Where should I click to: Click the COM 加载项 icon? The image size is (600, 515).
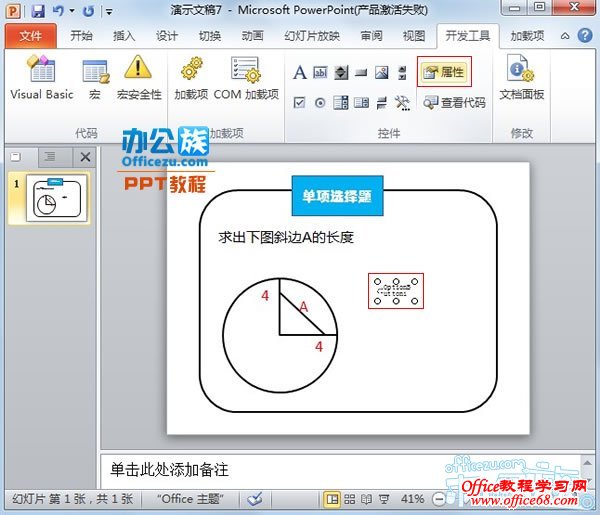pyautogui.click(x=245, y=78)
